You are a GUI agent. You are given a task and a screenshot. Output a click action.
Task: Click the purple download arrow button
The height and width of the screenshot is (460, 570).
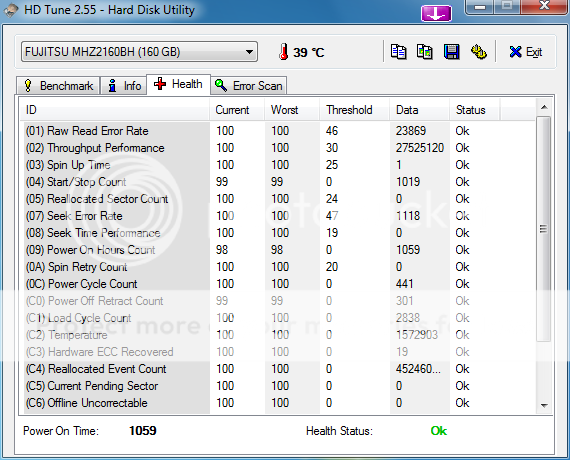436,13
